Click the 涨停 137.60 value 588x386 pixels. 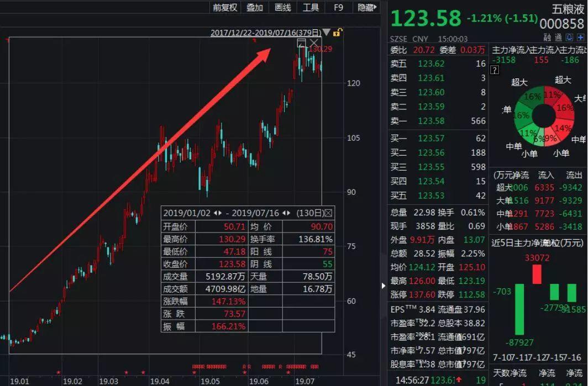(x=422, y=294)
